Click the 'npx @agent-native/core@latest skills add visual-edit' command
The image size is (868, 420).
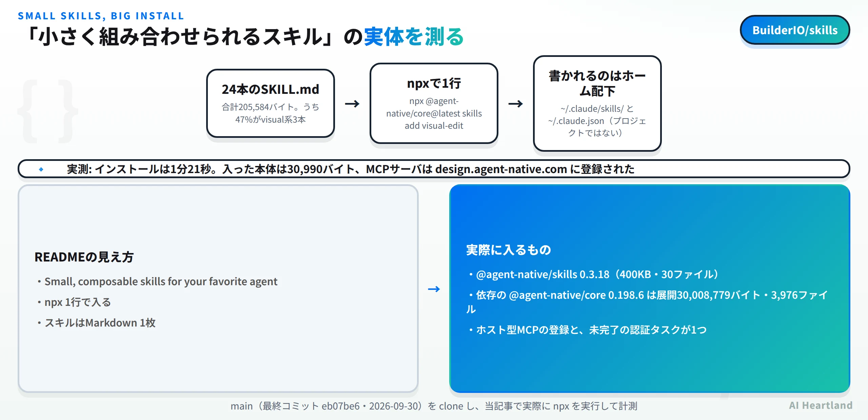(434, 113)
